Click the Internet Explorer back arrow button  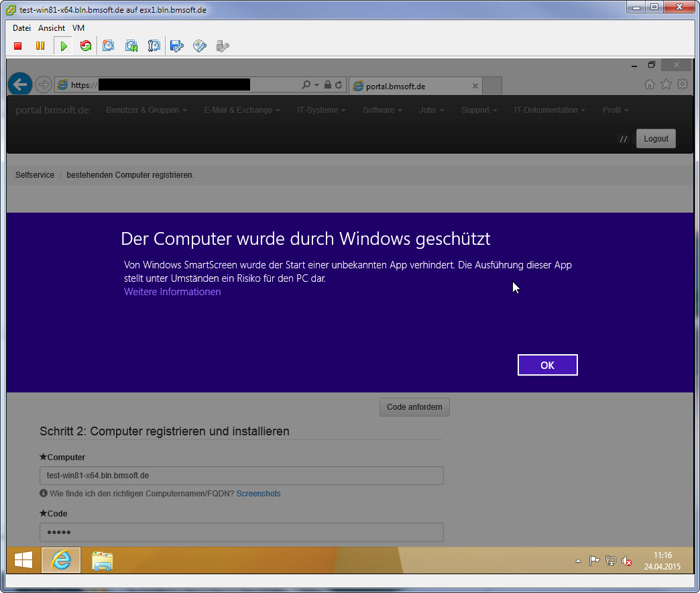pyautogui.click(x=20, y=84)
